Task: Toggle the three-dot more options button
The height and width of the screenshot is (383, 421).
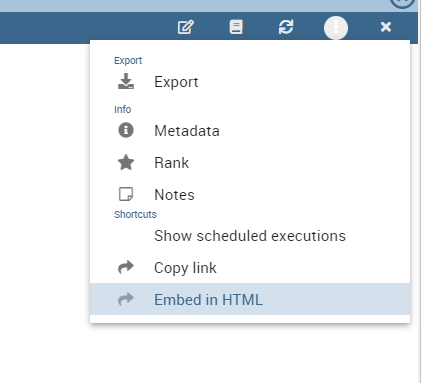Action: [336, 28]
